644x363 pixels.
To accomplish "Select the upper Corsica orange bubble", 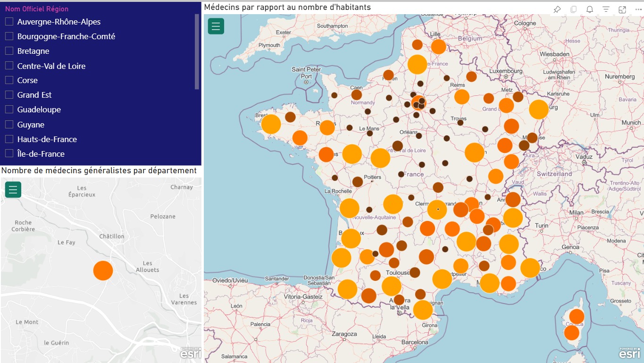I will click(577, 316).
